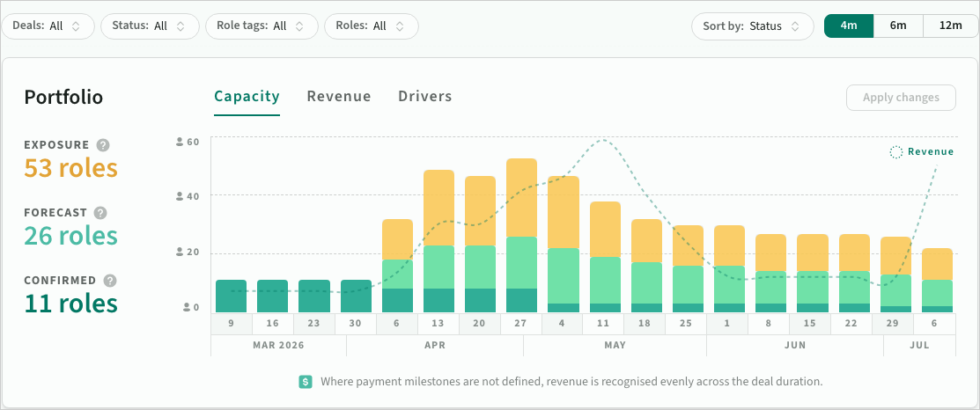Open the Sort by Status dropdown

[x=752, y=26]
